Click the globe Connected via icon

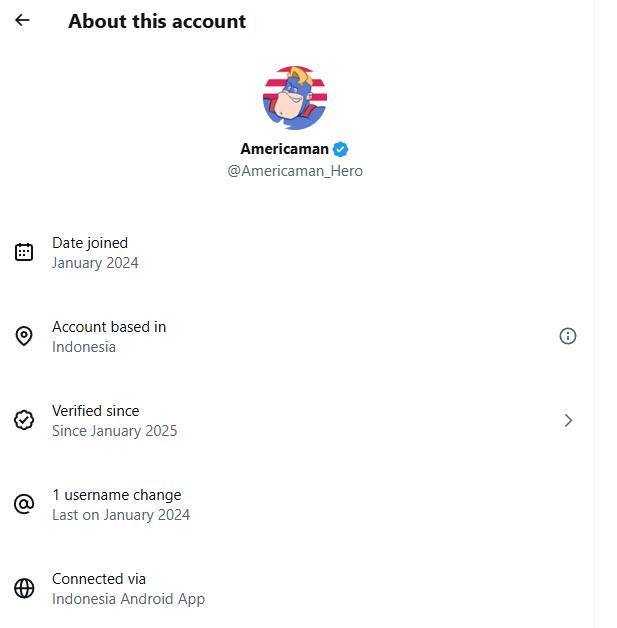(24, 588)
